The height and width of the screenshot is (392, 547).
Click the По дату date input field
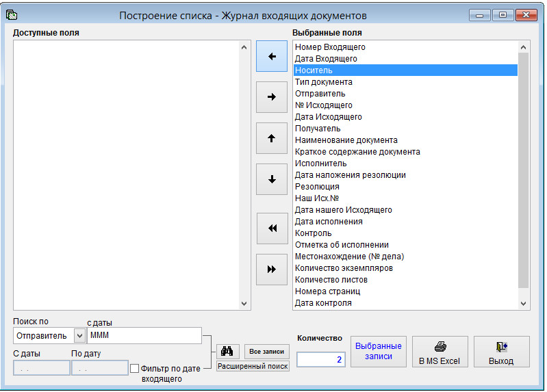[100, 368]
